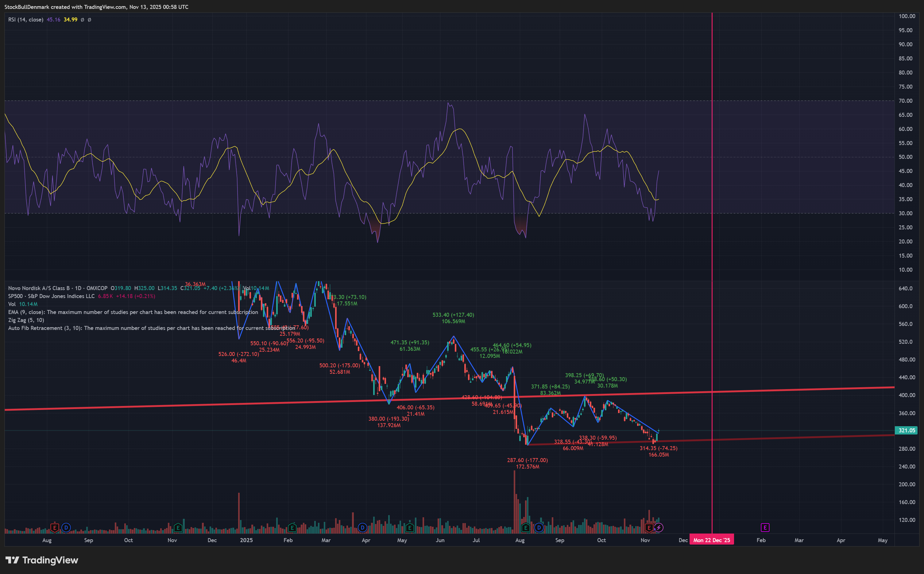The image size is (924, 574).
Task: Open the green earnings E marker in May 2025
Action: [x=410, y=527]
